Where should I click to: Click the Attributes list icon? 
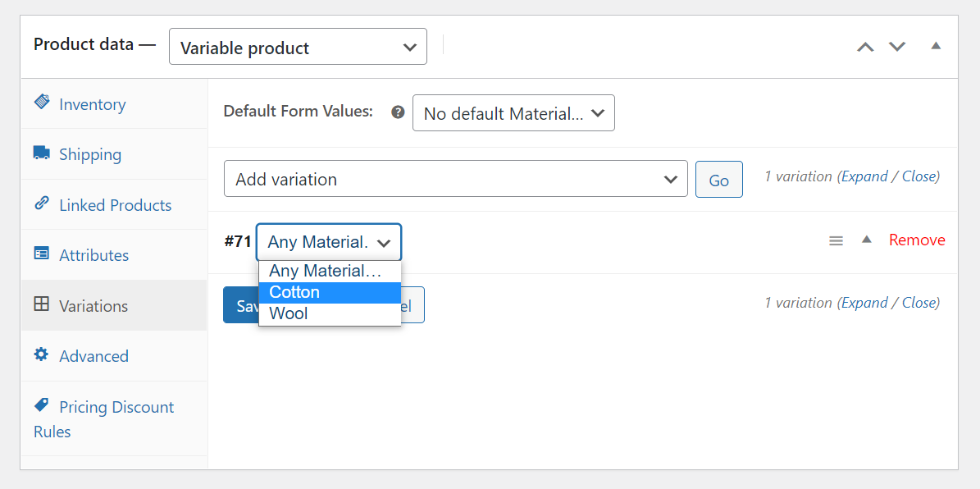42,254
